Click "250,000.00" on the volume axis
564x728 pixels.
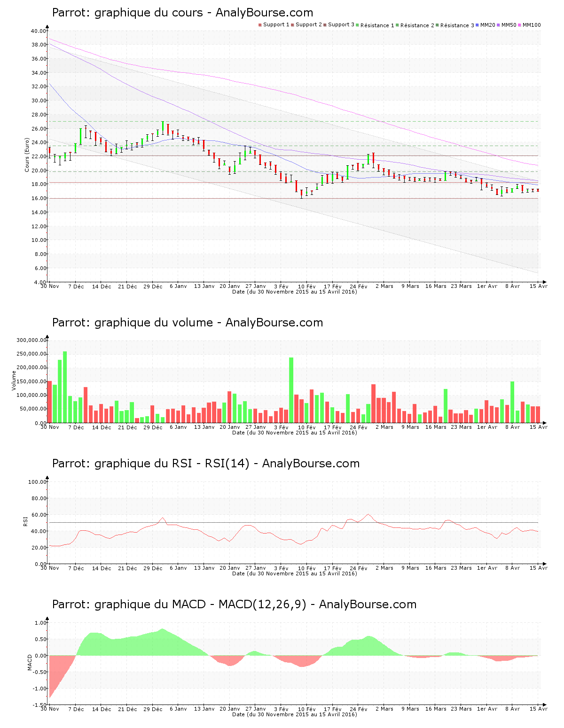click(31, 354)
